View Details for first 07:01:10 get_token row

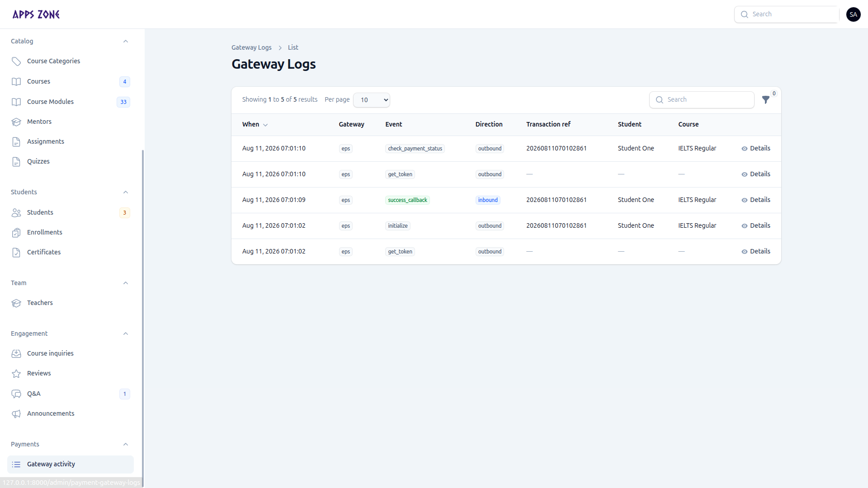[755, 174]
